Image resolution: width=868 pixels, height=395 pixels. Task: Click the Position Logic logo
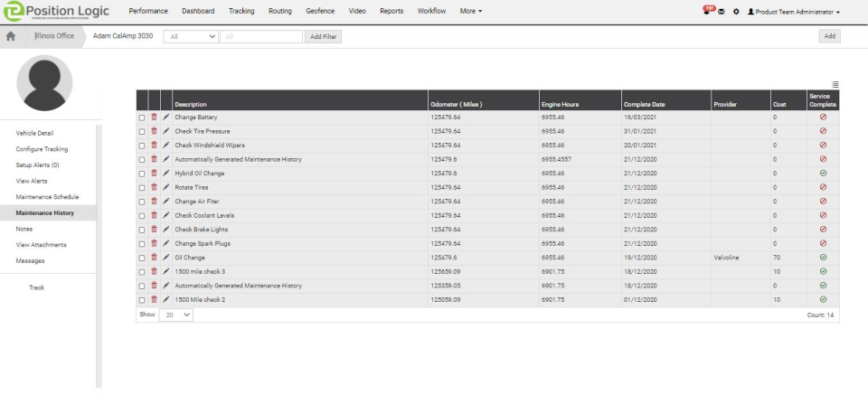click(55, 11)
